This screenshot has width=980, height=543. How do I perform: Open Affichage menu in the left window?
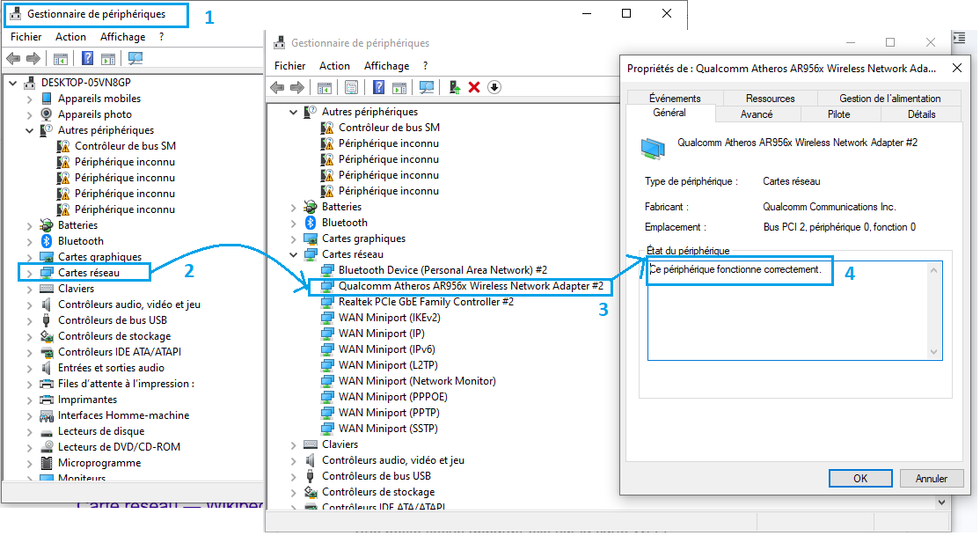[x=122, y=37]
